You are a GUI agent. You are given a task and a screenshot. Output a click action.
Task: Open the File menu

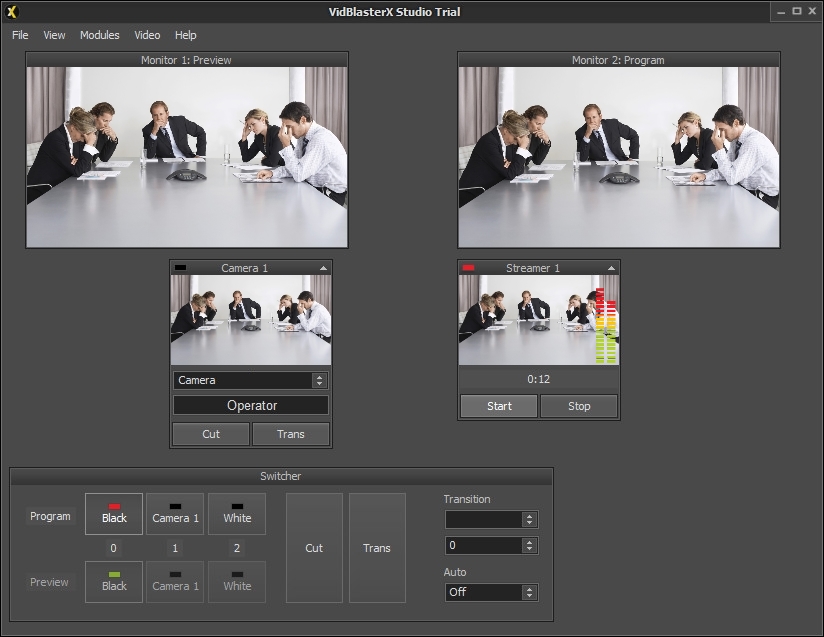(x=20, y=35)
